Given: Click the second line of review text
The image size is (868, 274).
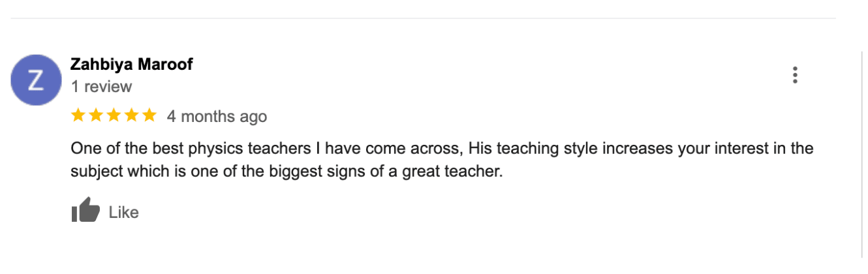Looking at the screenshot, I should coord(287,172).
